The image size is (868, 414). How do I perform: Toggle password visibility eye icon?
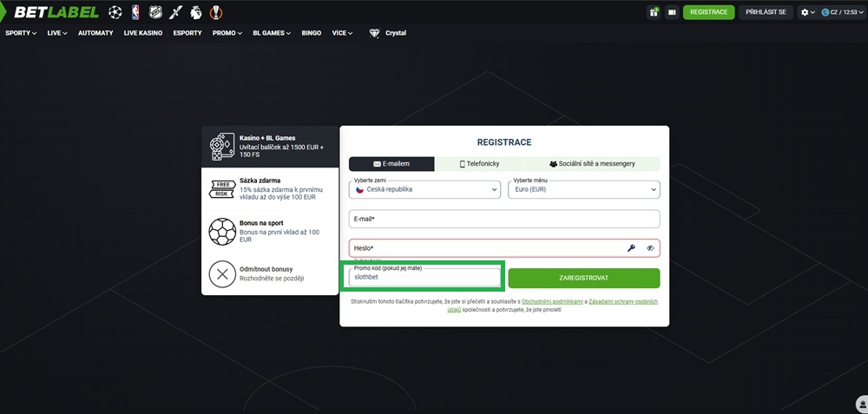(648, 248)
